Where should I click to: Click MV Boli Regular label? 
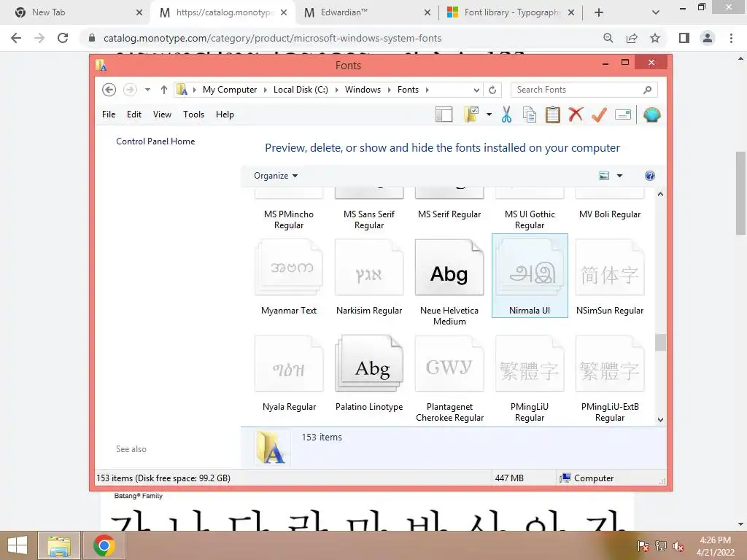coord(610,214)
